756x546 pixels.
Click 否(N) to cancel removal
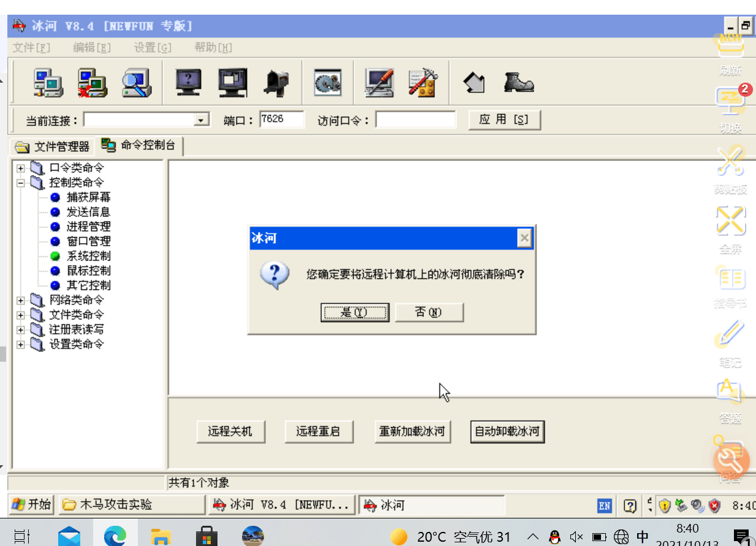[x=429, y=312]
